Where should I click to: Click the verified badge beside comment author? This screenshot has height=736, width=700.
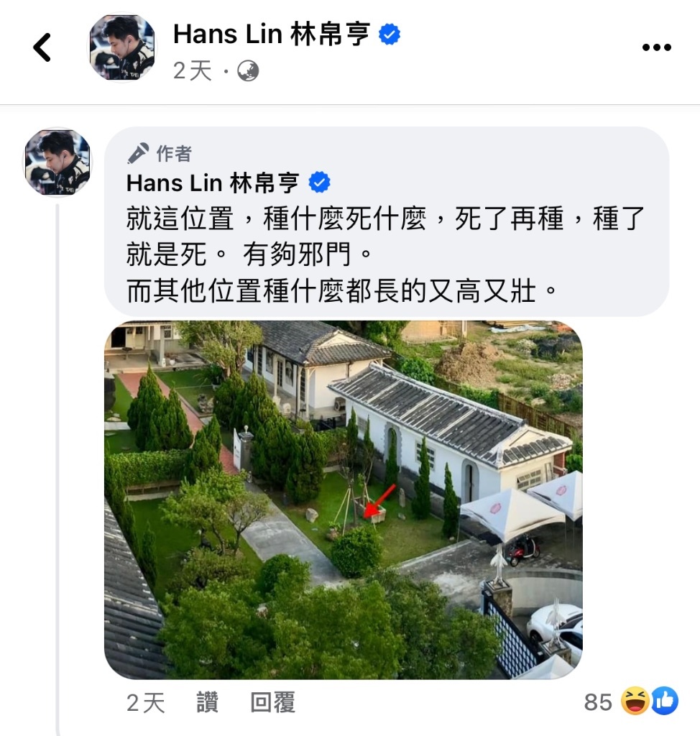tap(319, 182)
